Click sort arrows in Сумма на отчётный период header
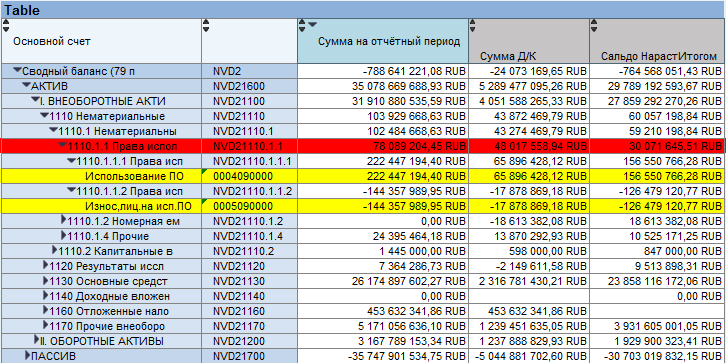Image resolution: width=726 pixels, height=363 pixels. 302,25
